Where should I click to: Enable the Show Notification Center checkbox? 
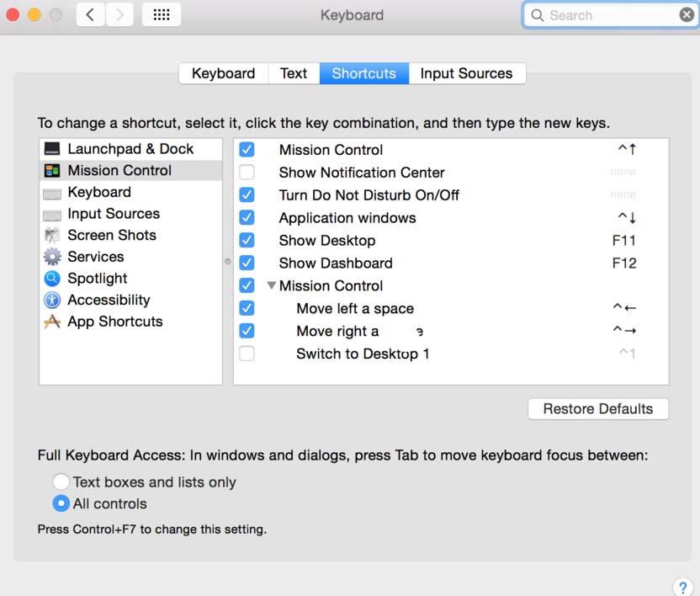pyautogui.click(x=247, y=173)
